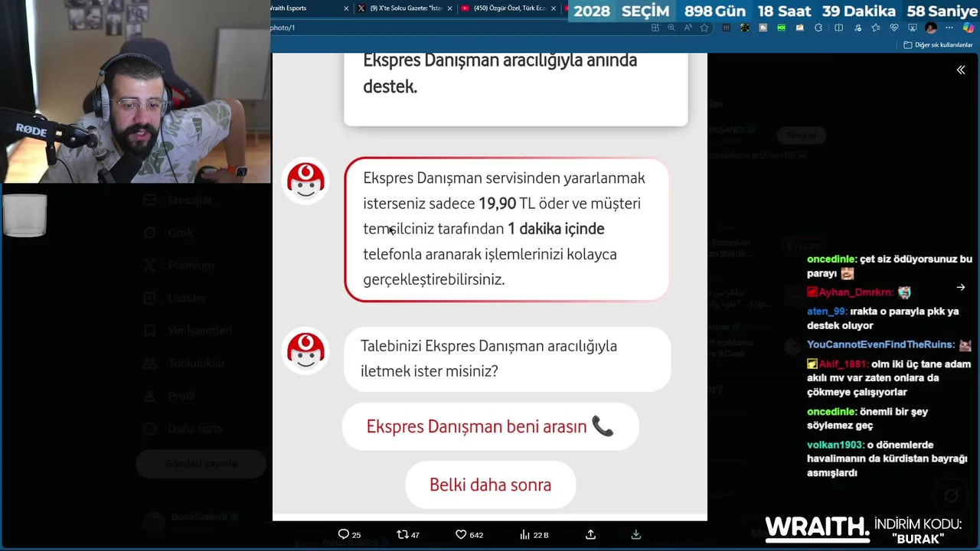Screen dimensions: 980x551
Task: Open the zoom magnifier in address bar
Action: (x=671, y=28)
